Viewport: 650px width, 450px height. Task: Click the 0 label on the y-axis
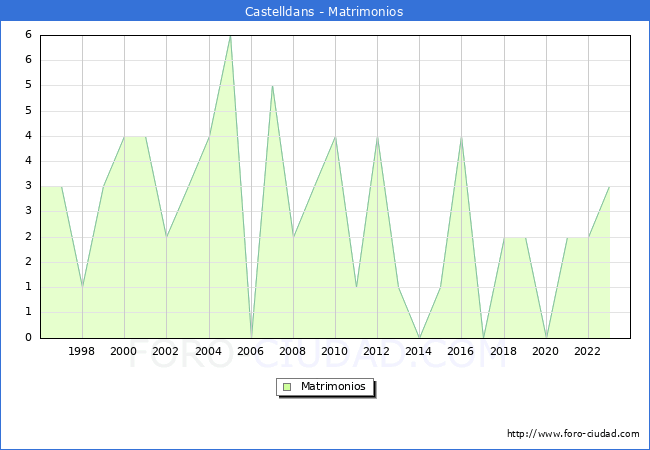(29, 338)
